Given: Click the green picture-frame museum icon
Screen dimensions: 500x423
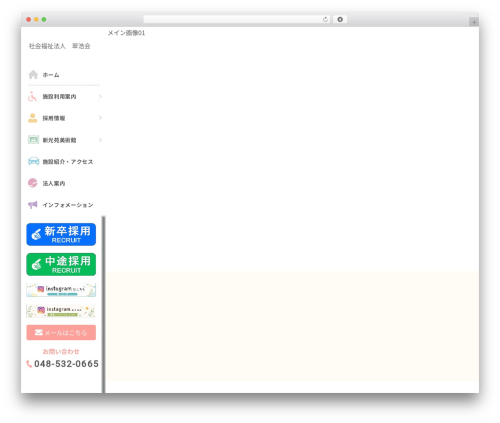Looking at the screenshot, I should point(33,140).
